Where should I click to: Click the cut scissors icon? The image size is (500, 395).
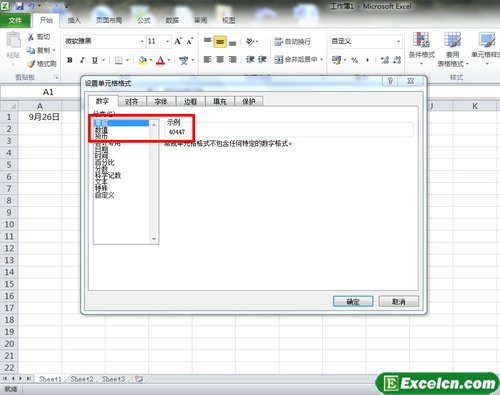31,37
